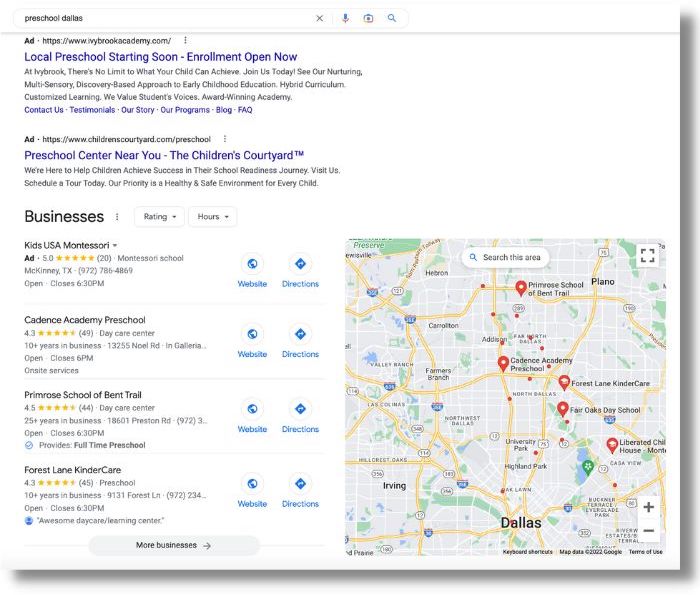This screenshot has width=700, height=595.
Task: Click 'Provides: Full Time Preschool' text
Action: click(92, 445)
